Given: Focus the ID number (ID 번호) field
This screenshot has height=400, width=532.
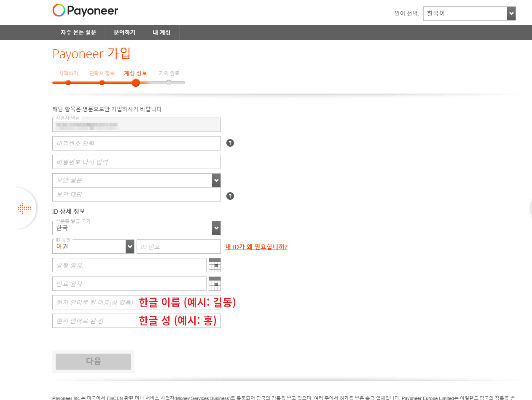Looking at the screenshot, I should click(179, 247).
